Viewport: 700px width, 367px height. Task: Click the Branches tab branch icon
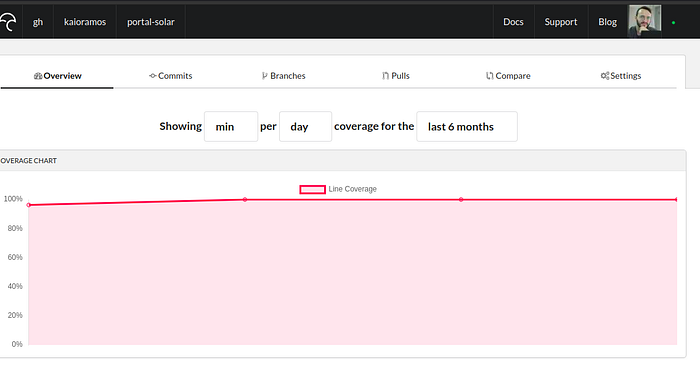265,76
